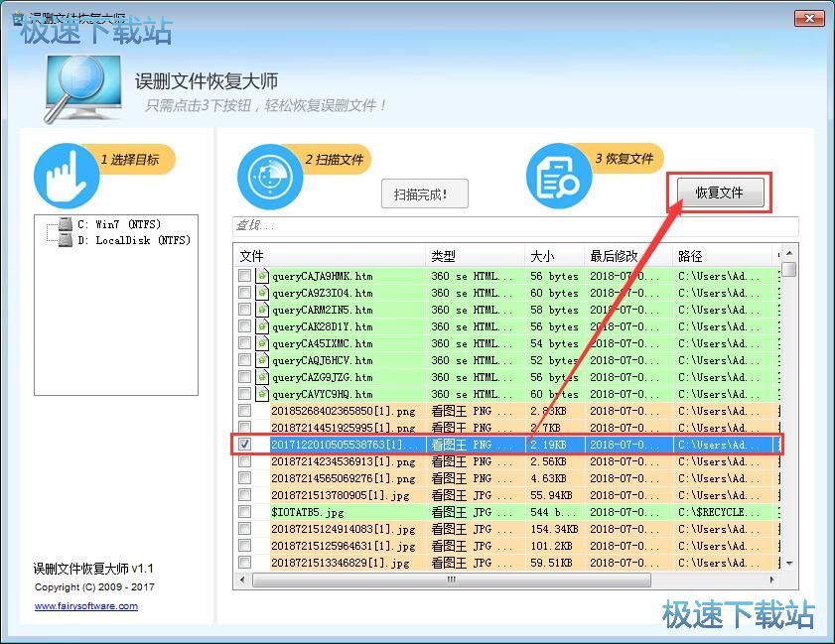835x644 pixels.
Task: Click the htm icon of queryCARM2IN5.htm
Action: pyautogui.click(x=262, y=310)
